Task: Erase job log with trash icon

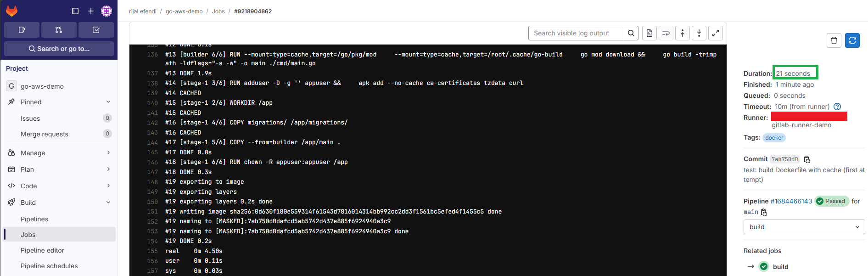Action: (834, 40)
